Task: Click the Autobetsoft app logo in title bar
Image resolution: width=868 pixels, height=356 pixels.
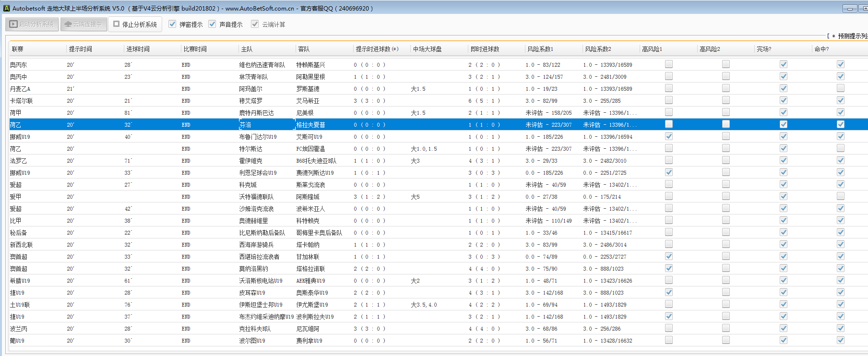Action: (x=6, y=8)
